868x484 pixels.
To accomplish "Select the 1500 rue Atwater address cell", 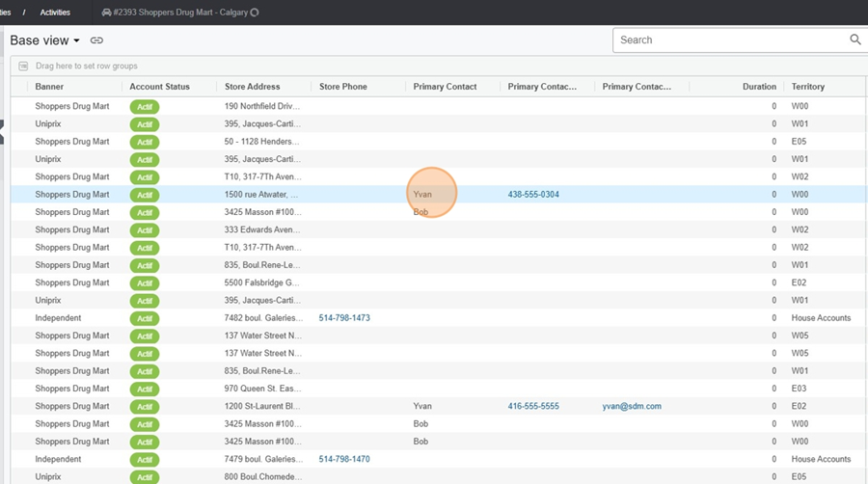I will pos(261,194).
